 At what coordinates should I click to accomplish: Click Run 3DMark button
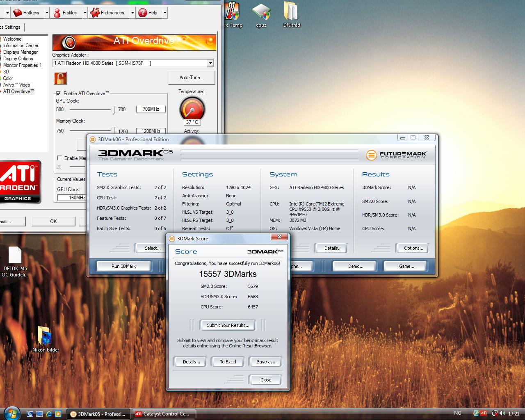(x=123, y=266)
